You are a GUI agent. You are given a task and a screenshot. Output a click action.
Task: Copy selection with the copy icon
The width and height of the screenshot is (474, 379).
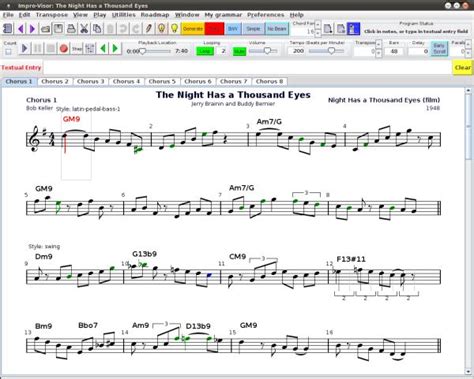tap(97, 29)
